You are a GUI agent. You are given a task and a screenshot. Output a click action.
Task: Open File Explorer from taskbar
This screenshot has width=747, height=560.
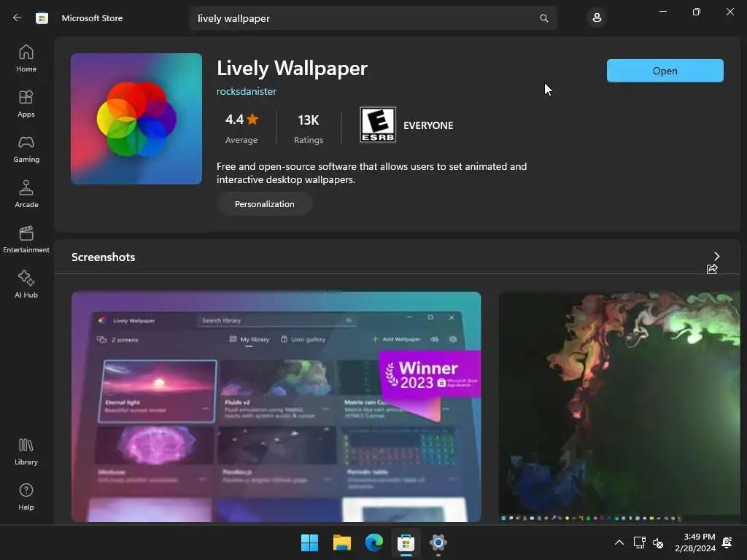point(341,542)
